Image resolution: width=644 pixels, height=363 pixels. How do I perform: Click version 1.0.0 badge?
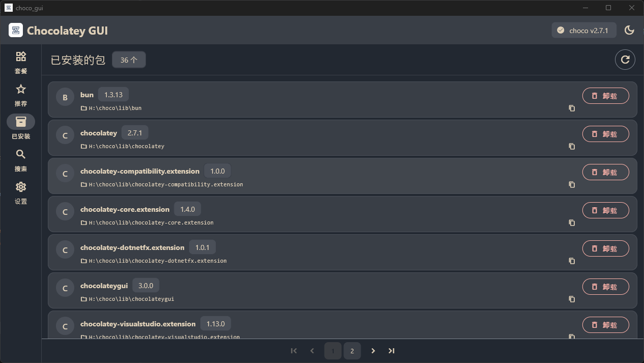217,171
